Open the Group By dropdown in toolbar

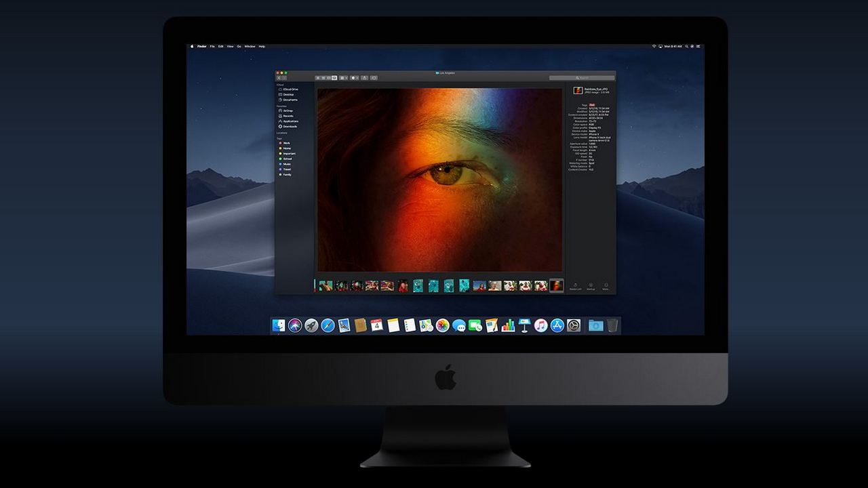(343, 78)
